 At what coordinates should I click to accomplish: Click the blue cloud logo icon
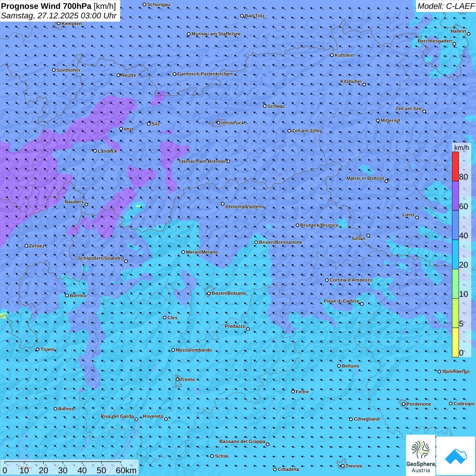[456, 456]
